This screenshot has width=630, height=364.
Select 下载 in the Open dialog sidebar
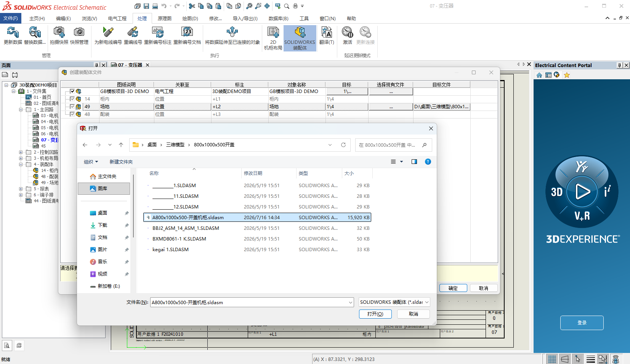(x=103, y=225)
